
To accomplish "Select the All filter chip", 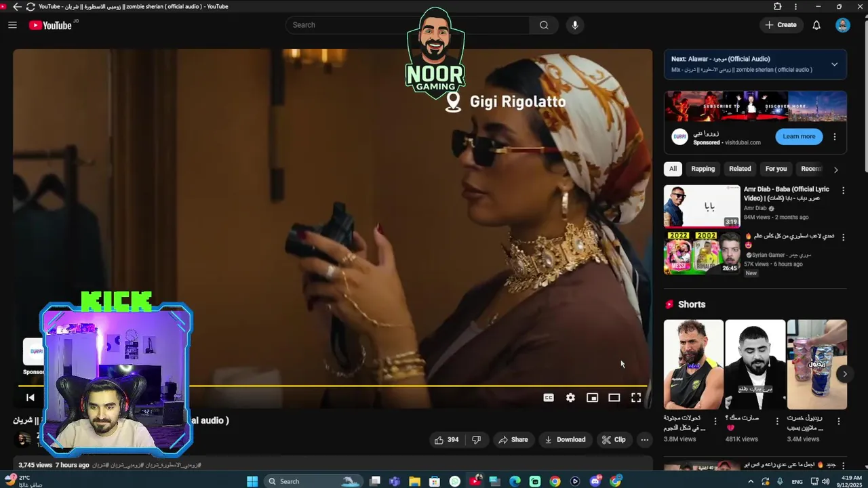I will [673, 169].
